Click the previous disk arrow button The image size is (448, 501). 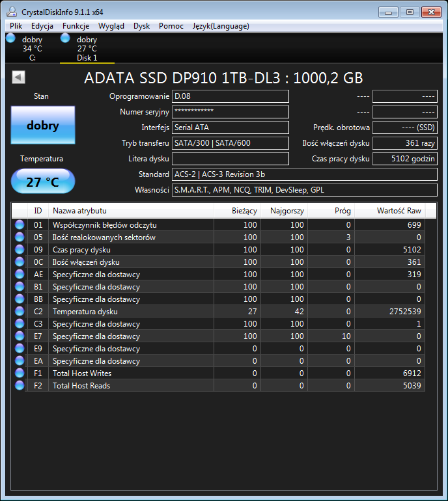tap(18, 77)
